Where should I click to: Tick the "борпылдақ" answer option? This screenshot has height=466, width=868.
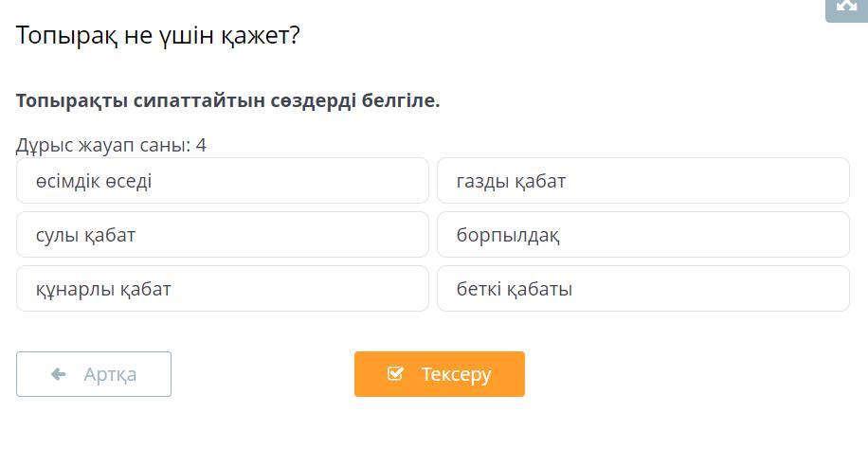[x=642, y=235]
